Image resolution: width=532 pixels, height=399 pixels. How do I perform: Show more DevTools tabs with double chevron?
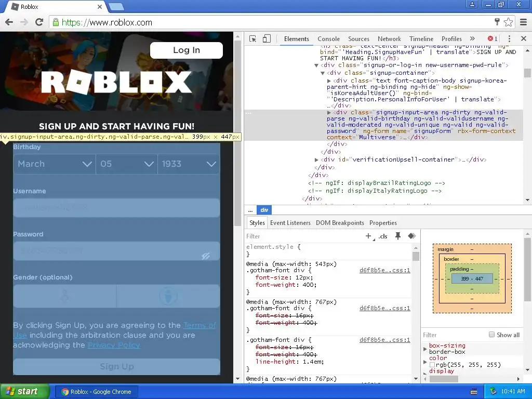point(472,38)
